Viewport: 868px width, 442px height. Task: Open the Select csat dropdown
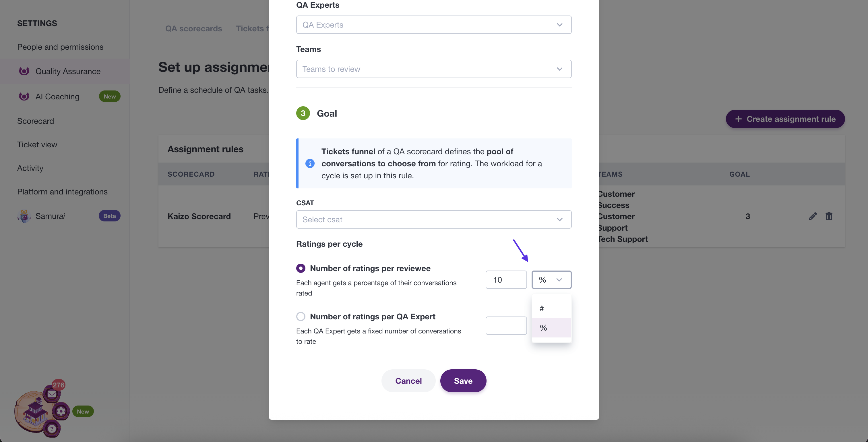click(434, 219)
